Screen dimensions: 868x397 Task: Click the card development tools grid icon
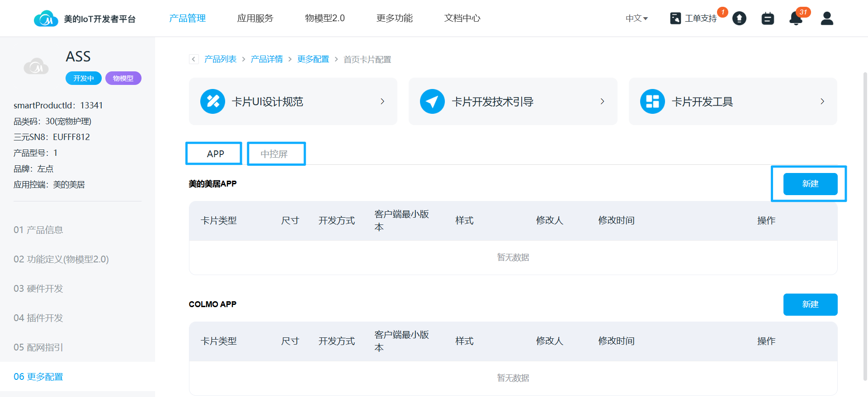click(x=652, y=102)
